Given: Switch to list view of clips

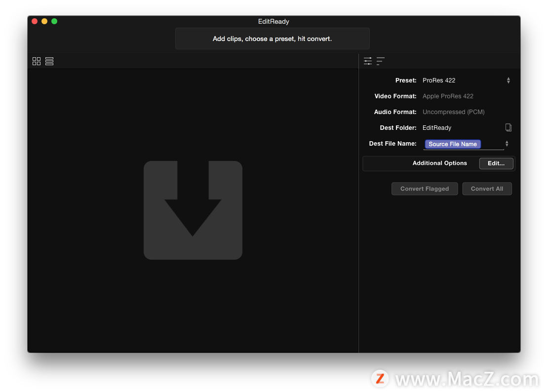Looking at the screenshot, I should tap(49, 61).
